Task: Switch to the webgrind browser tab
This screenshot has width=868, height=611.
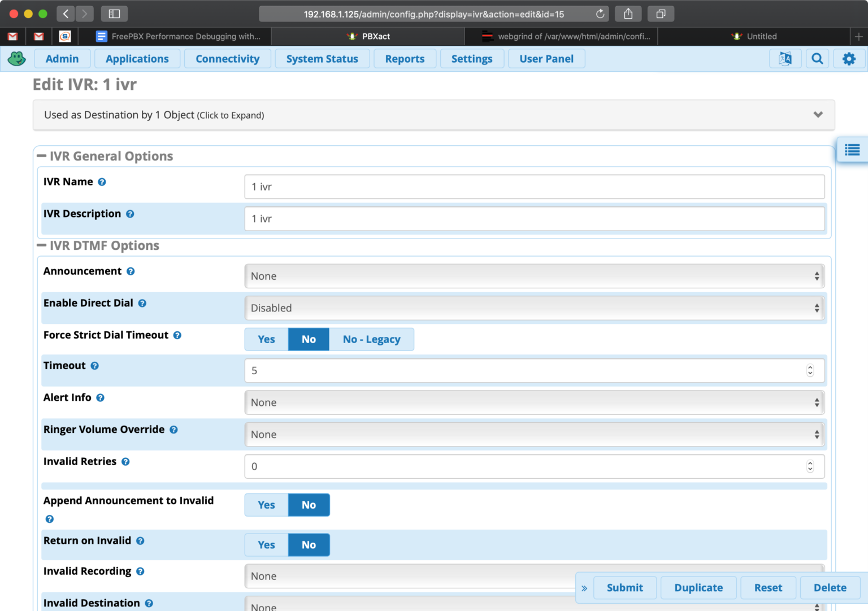Action: point(565,36)
